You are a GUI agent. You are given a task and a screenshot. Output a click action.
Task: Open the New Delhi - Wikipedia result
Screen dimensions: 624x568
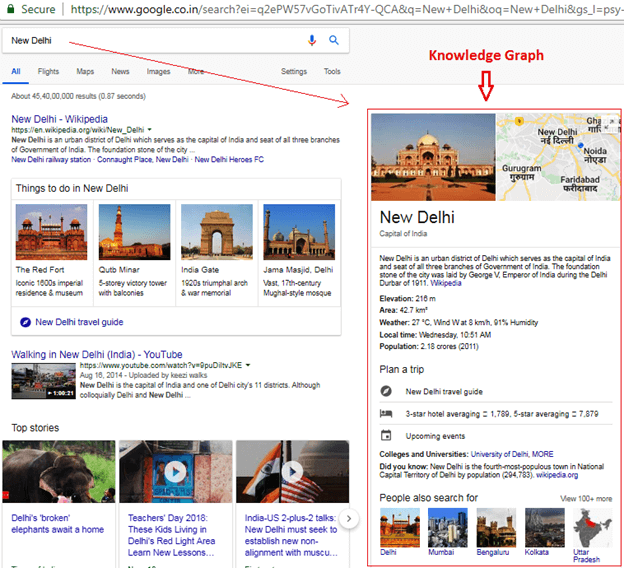(x=59, y=119)
